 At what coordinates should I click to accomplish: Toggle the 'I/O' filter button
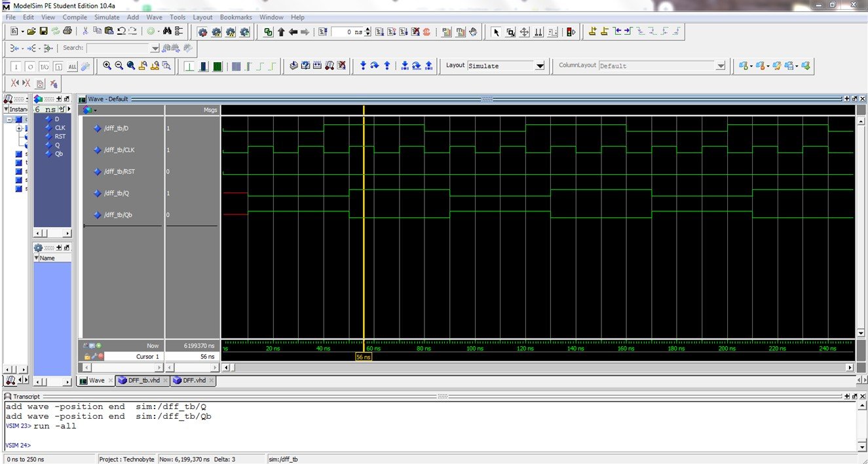click(x=44, y=66)
